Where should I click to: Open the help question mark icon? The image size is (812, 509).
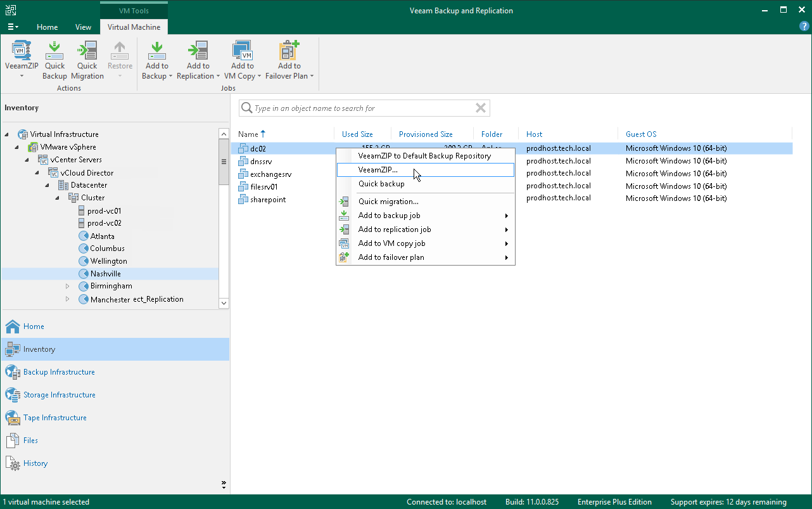click(804, 27)
